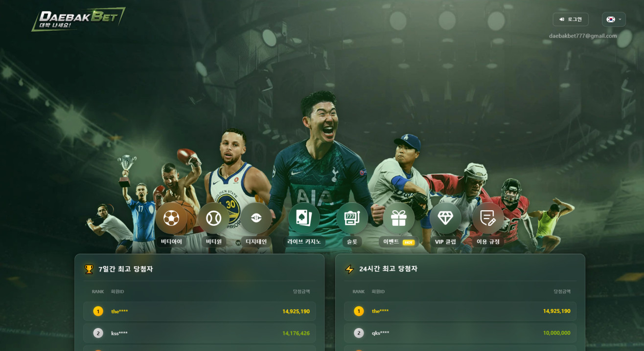This screenshot has width=644, height=351.
Task: Select the 디지테인 round icon
Action: click(x=256, y=218)
